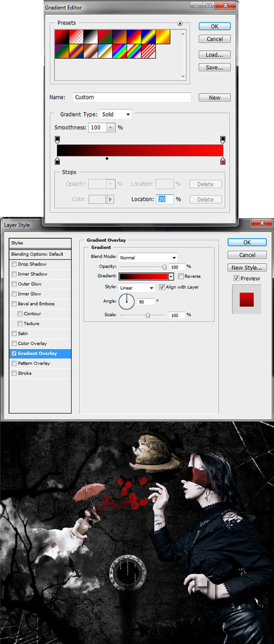Select the Orange, Yellow, Orange gradient preset
Screen dimensions: 274x644
(x=163, y=36)
